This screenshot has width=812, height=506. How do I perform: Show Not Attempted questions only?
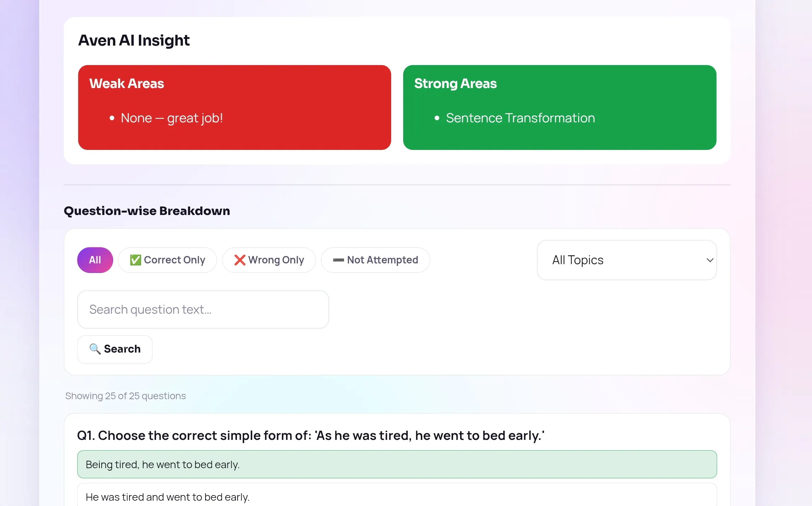click(375, 260)
